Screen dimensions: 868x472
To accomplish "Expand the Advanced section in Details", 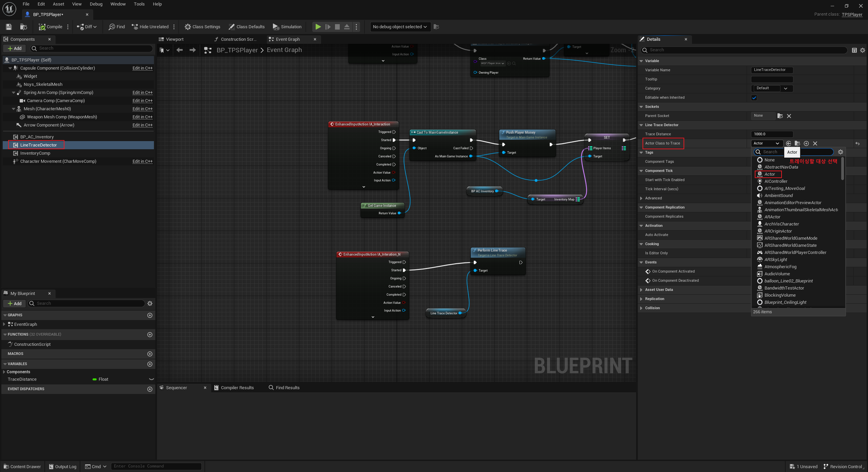I will point(653,198).
